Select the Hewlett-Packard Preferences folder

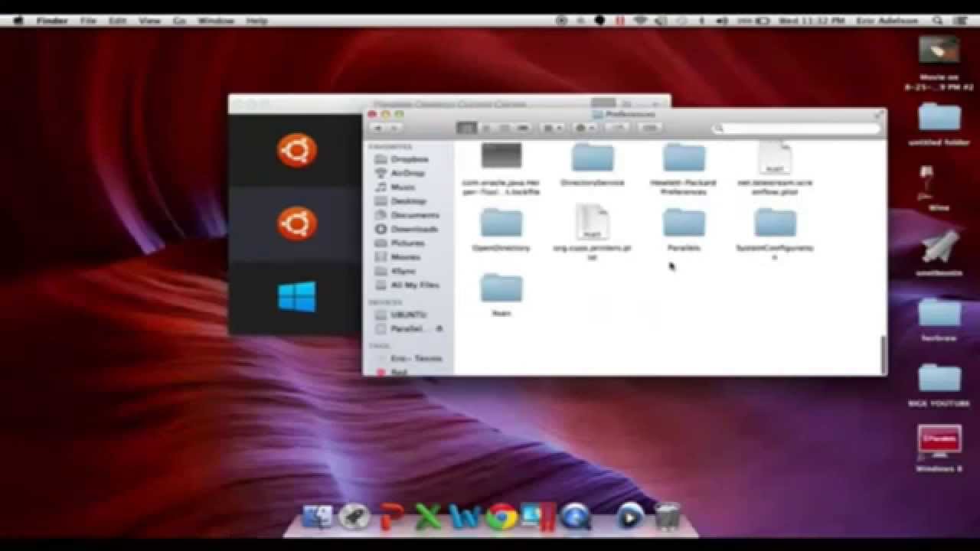pyautogui.click(x=684, y=168)
